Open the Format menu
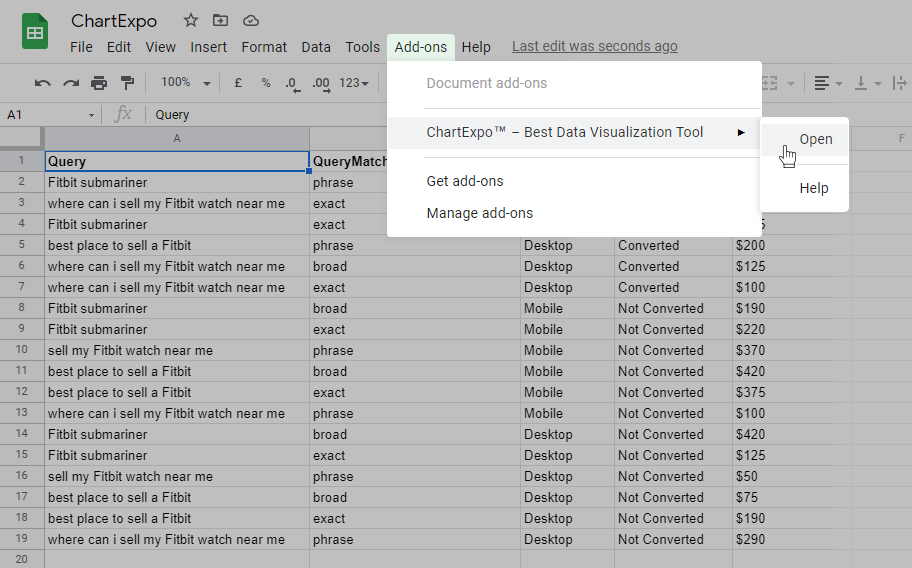Image resolution: width=912 pixels, height=568 pixels. point(264,47)
